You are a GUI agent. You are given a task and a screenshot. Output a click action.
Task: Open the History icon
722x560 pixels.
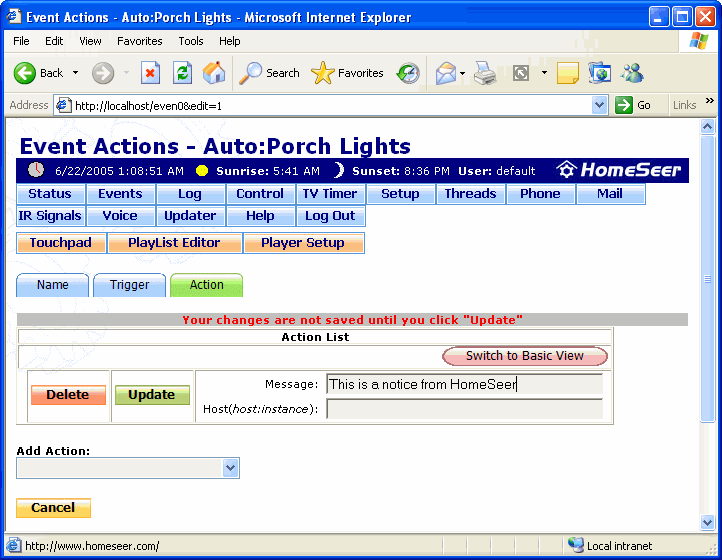coord(408,73)
